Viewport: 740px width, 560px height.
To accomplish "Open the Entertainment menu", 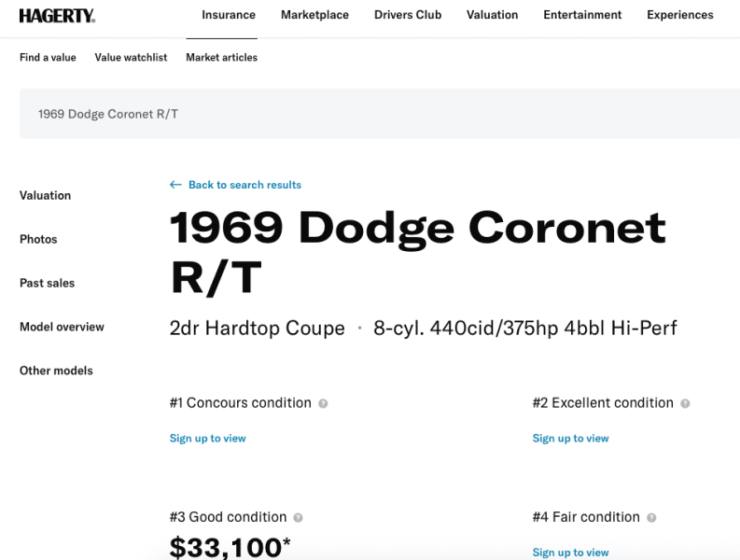I will click(x=582, y=15).
